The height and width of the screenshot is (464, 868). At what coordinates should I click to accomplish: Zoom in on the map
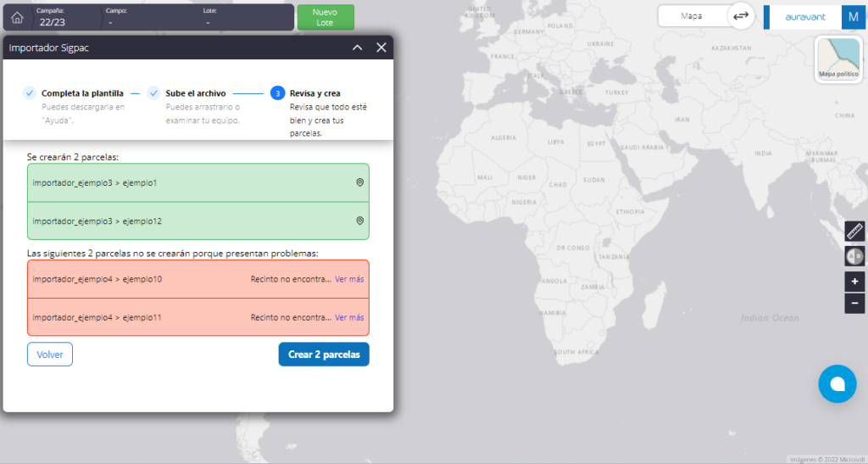point(854,282)
